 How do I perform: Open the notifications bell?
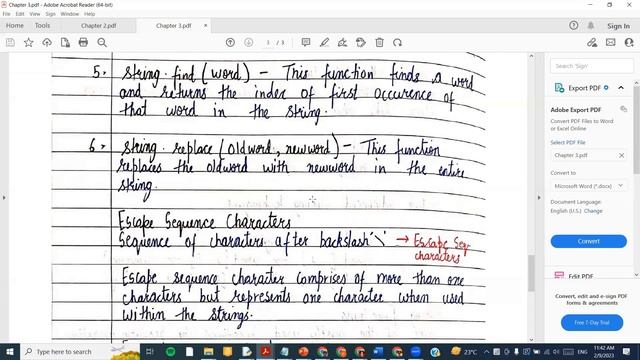click(591, 25)
